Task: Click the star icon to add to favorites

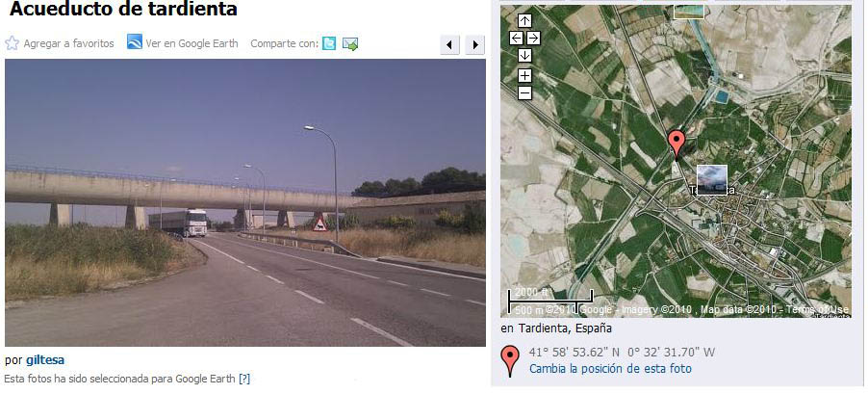Action: (x=12, y=43)
